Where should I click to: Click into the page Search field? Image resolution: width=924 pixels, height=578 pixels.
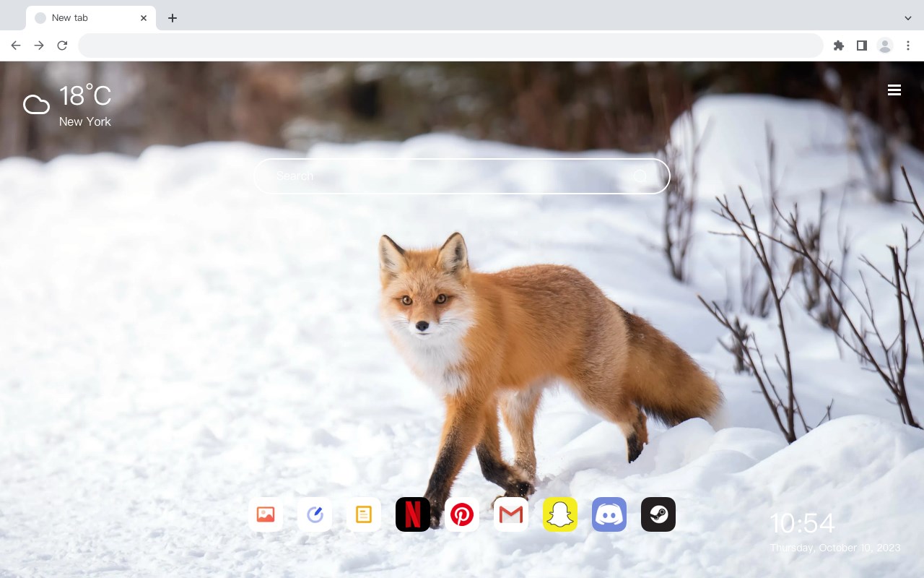point(462,176)
